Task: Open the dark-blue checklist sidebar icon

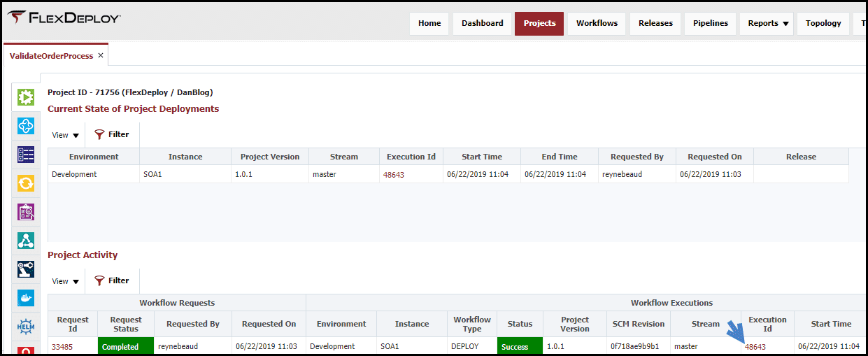Action: pos(26,155)
